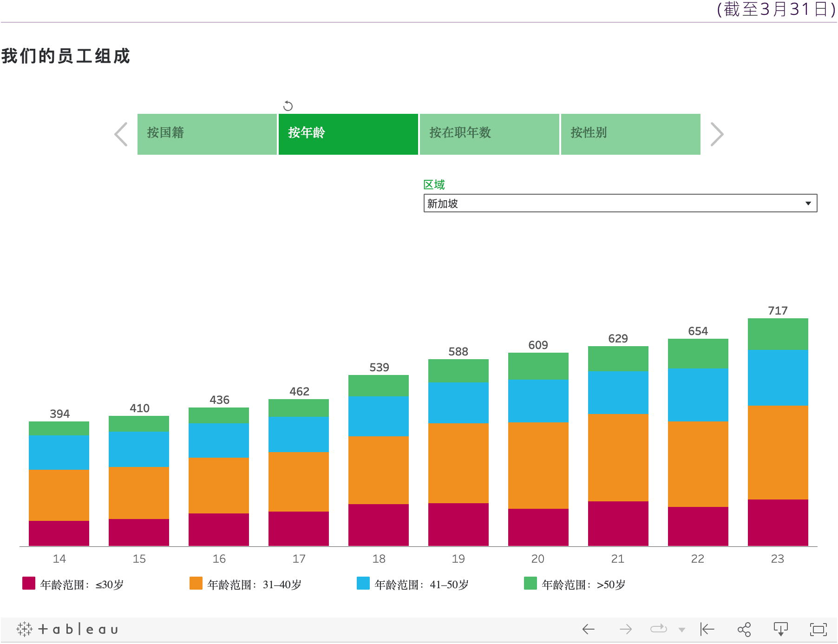
Task: Click the x-axis label 20
Action: [x=538, y=559]
